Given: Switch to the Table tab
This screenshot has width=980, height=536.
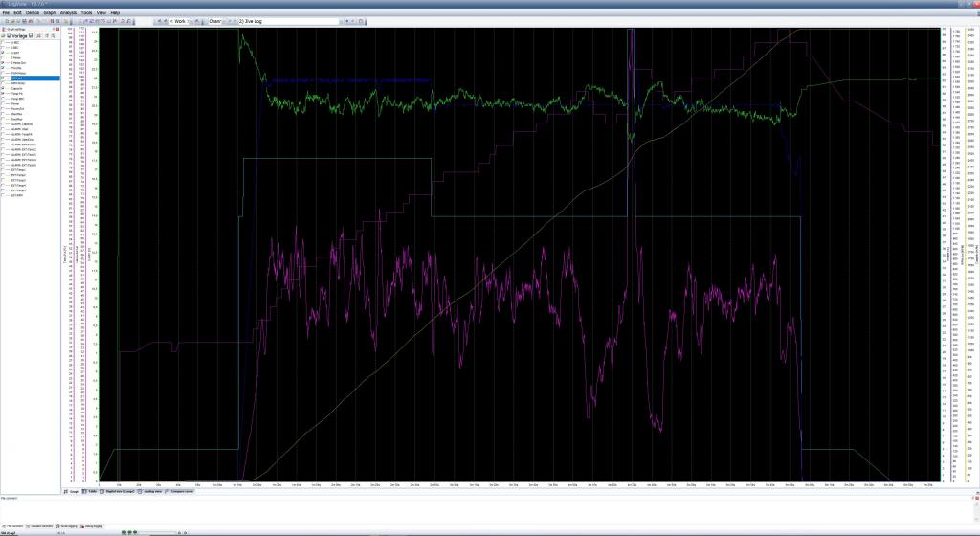Looking at the screenshot, I should [x=91, y=492].
